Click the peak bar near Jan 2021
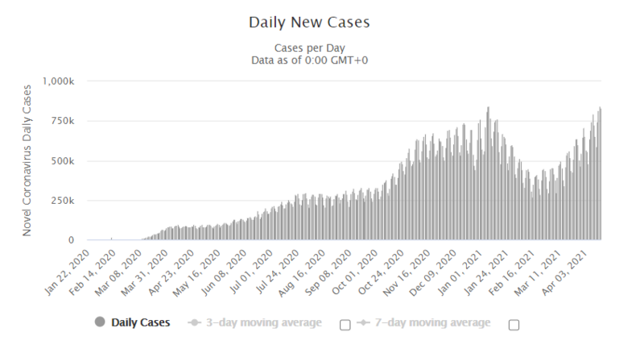Image resolution: width=644 pixels, height=349 pixels. point(489,173)
